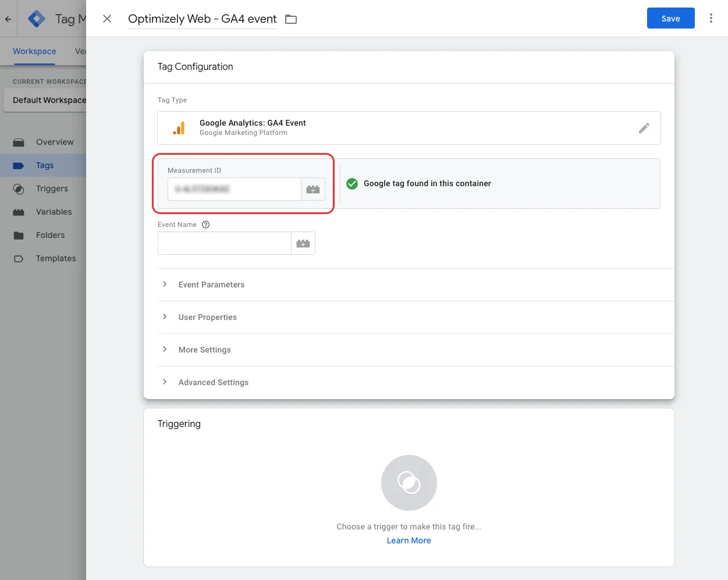Click the Event Name help question mark icon
Image resolution: width=728 pixels, height=580 pixels.
pos(205,225)
